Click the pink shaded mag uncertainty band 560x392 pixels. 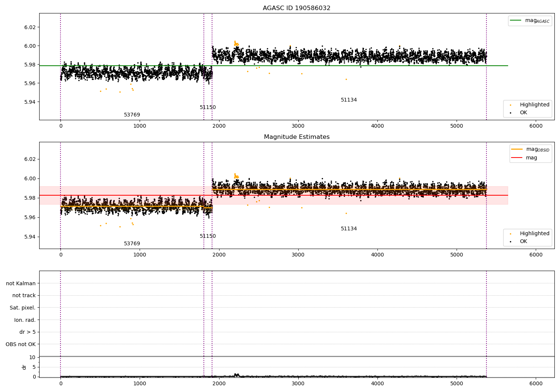(273, 195)
